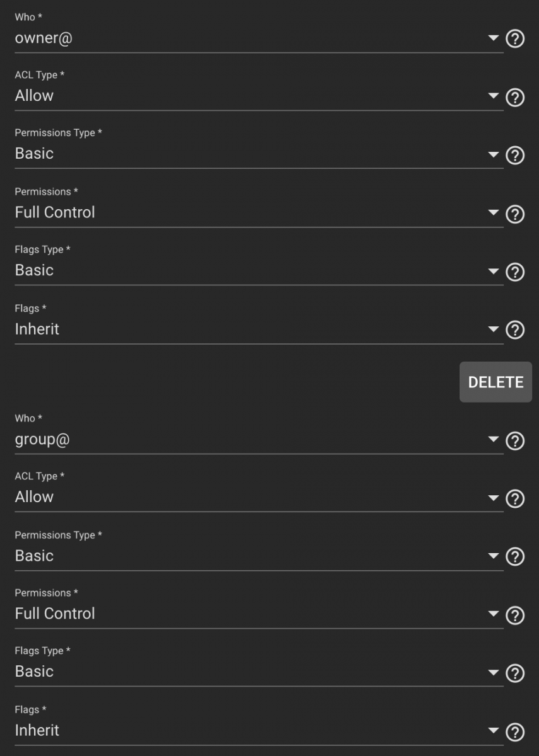
Task: Delete the owner@ ACL entry
Action: pos(496,382)
